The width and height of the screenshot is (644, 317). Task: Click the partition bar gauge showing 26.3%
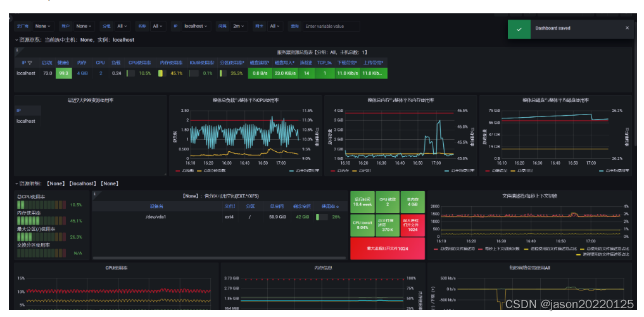(49, 237)
